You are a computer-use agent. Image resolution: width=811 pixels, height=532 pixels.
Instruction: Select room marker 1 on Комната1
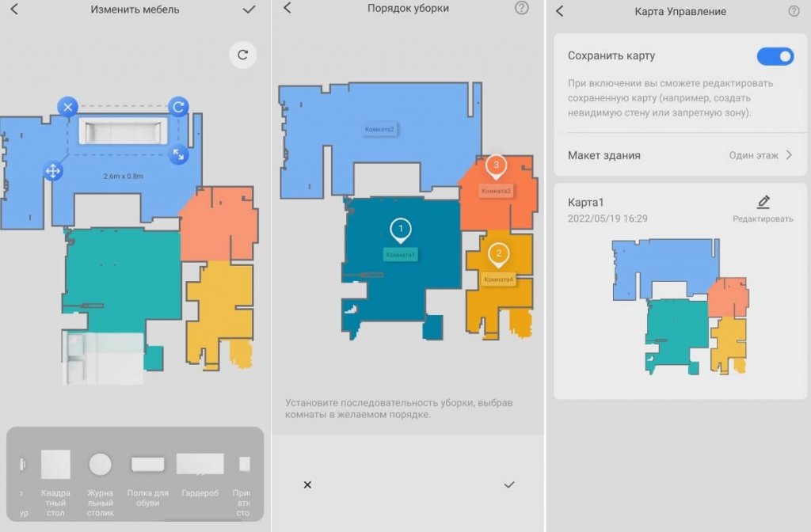pos(401,230)
